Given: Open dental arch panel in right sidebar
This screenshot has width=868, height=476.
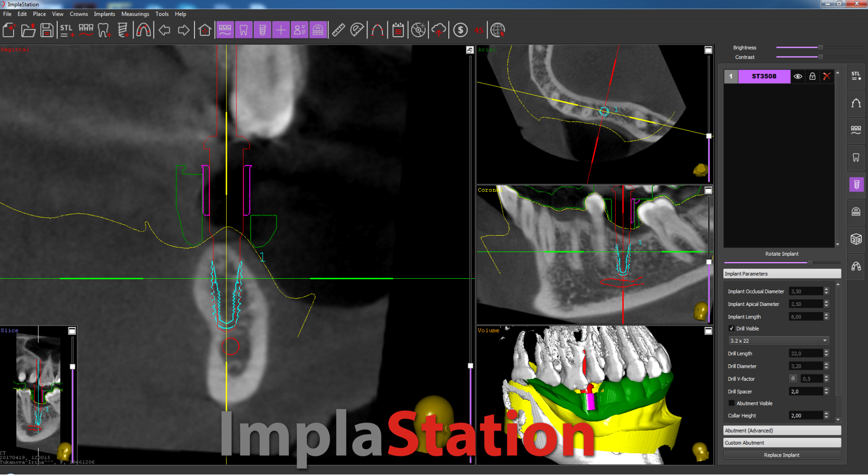Looking at the screenshot, I should click(x=856, y=103).
